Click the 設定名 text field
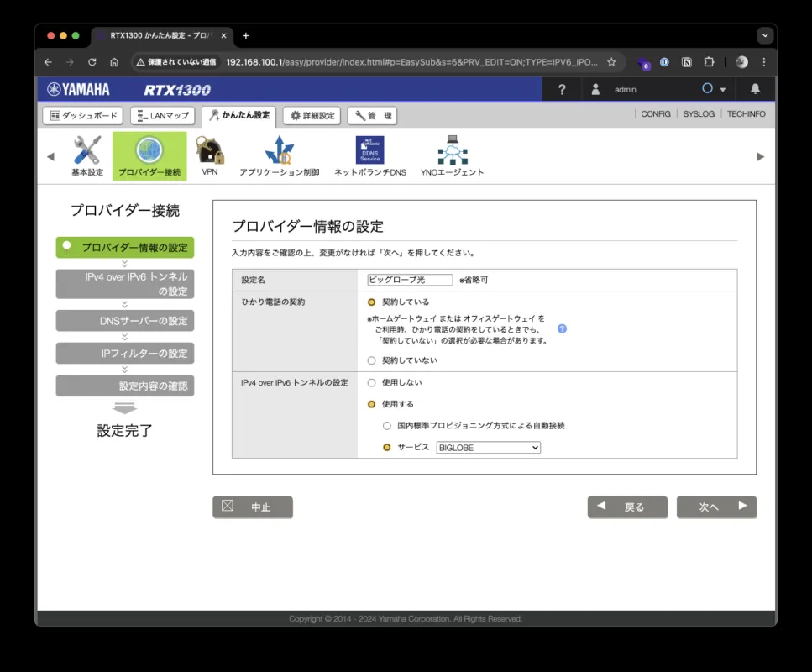The width and height of the screenshot is (812, 672). coord(410,280)
